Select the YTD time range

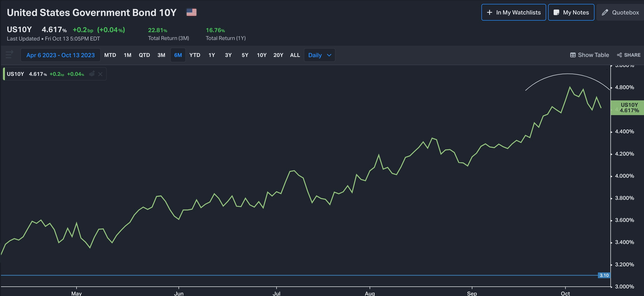(x=194, y=55)
